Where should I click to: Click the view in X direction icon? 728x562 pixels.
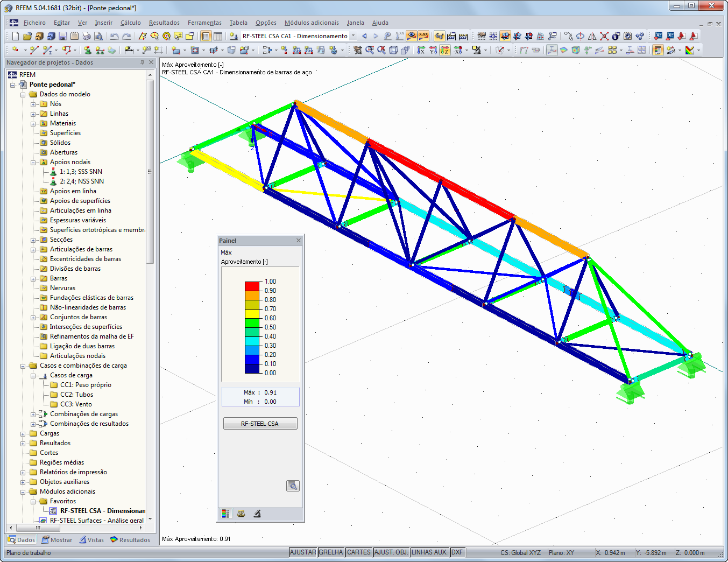(x=421, y=50)
